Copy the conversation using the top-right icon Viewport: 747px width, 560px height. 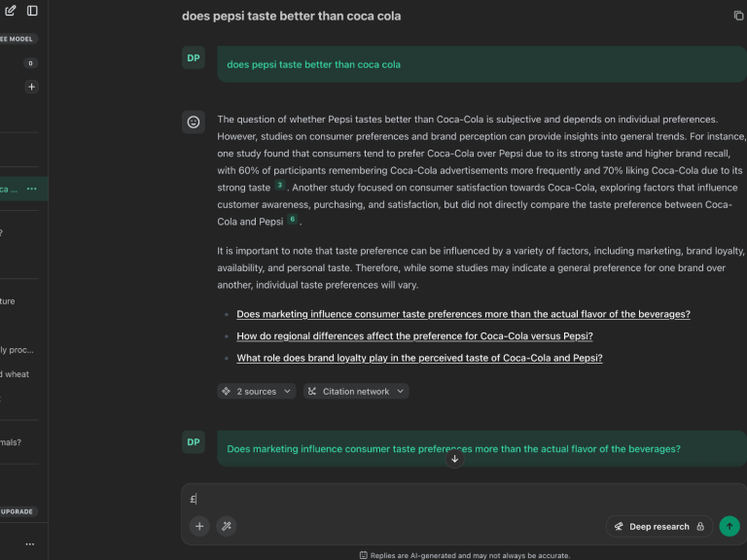[738, 16]
